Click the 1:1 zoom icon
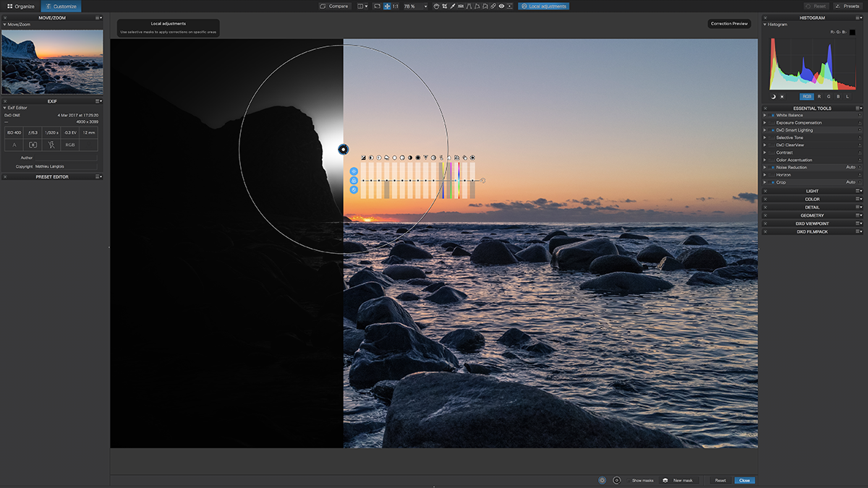The image size is (868, 488). pyautogui.click(x=395, y=6)
